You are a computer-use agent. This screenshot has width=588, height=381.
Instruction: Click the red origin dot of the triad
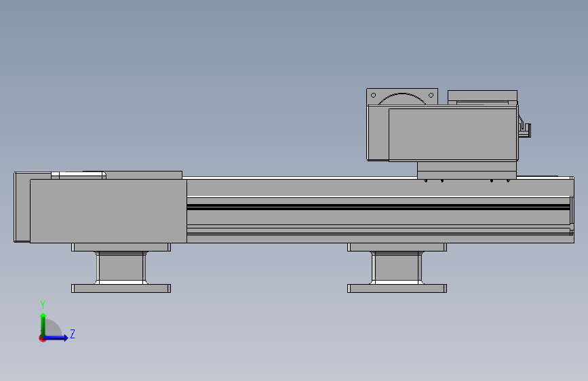41,339
